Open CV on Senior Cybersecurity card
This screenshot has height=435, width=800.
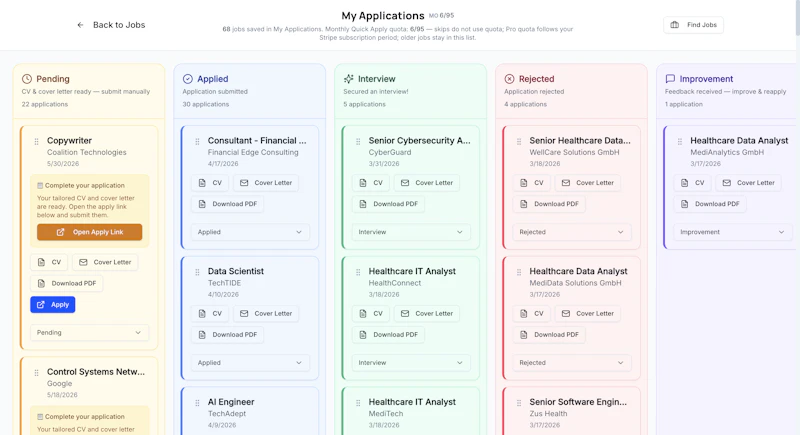point(371,183)
